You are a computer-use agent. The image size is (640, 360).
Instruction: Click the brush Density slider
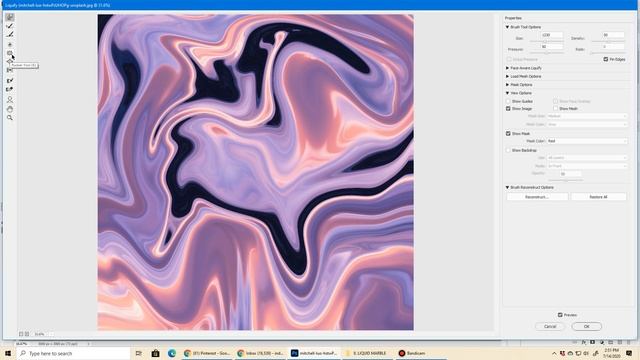pos(608,41)
